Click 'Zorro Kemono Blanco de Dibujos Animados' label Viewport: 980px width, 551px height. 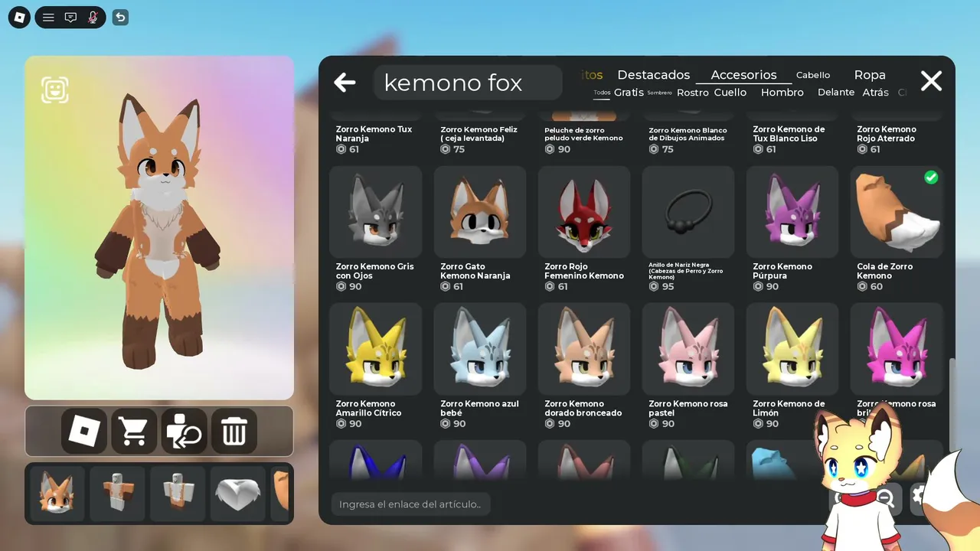click(x=688, y=134)
